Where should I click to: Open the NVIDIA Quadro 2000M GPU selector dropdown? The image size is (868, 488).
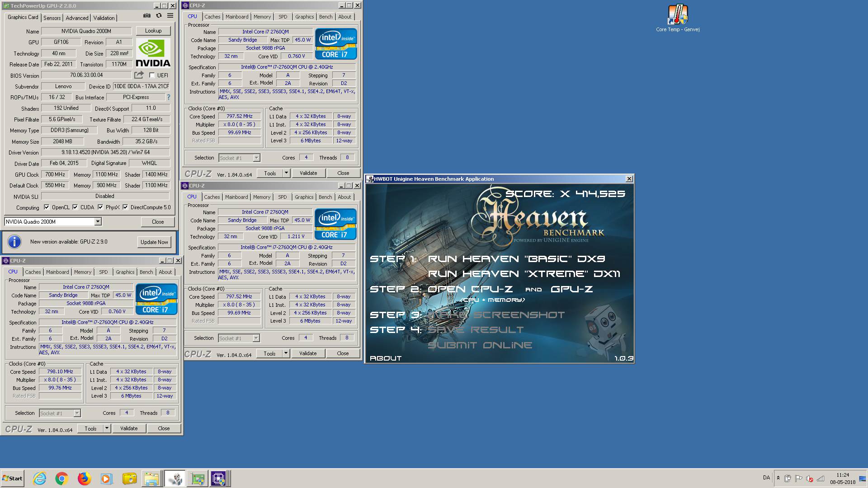[98, 221]
